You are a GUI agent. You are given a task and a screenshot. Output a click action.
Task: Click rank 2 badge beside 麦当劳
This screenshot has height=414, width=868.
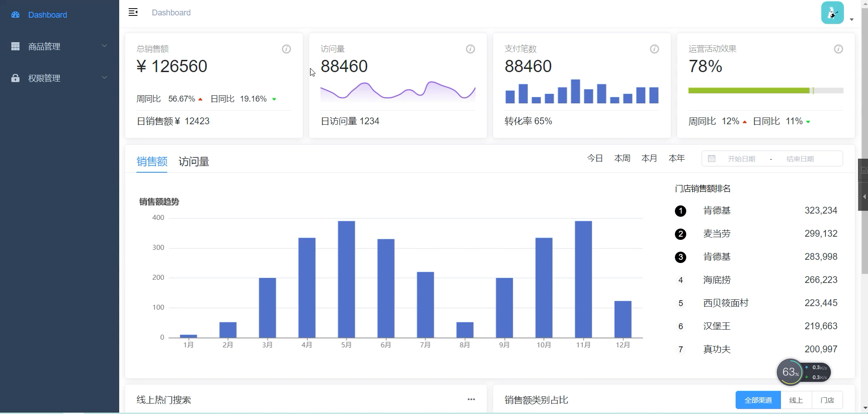[x=680, y=234]
